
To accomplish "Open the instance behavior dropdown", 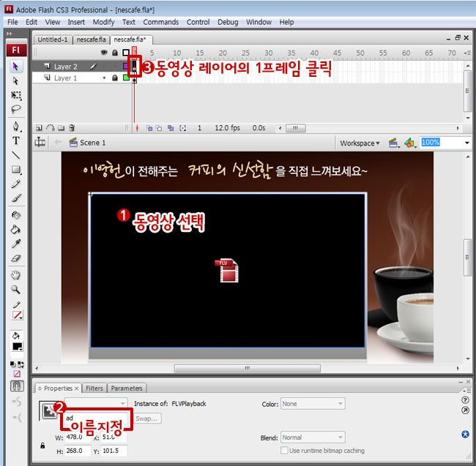I will [96, 403].
